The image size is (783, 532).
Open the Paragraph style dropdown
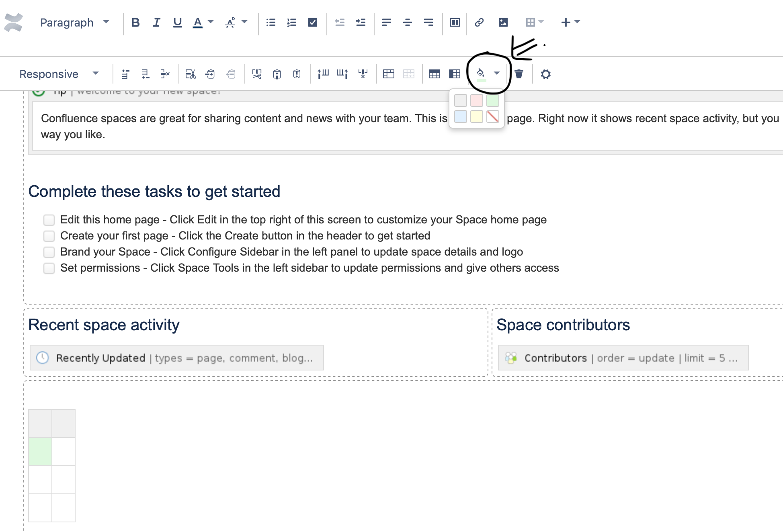point(74,23)
